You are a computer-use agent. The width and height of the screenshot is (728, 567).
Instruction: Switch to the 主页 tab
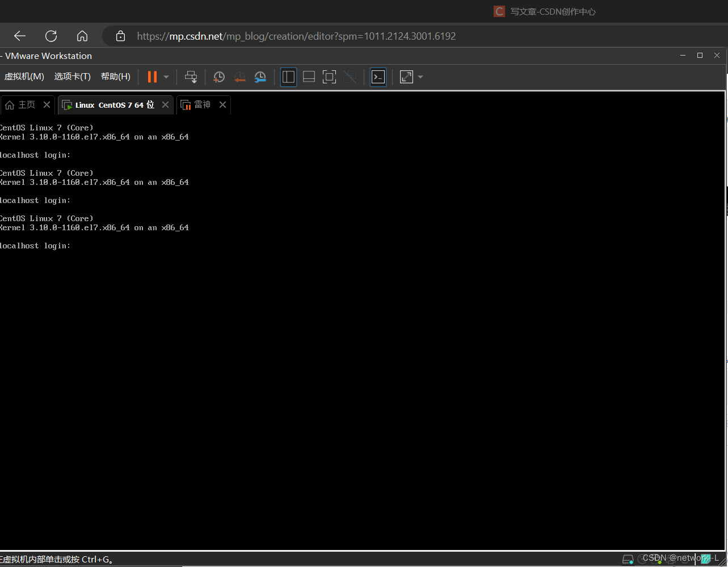(x=23, y=104)
